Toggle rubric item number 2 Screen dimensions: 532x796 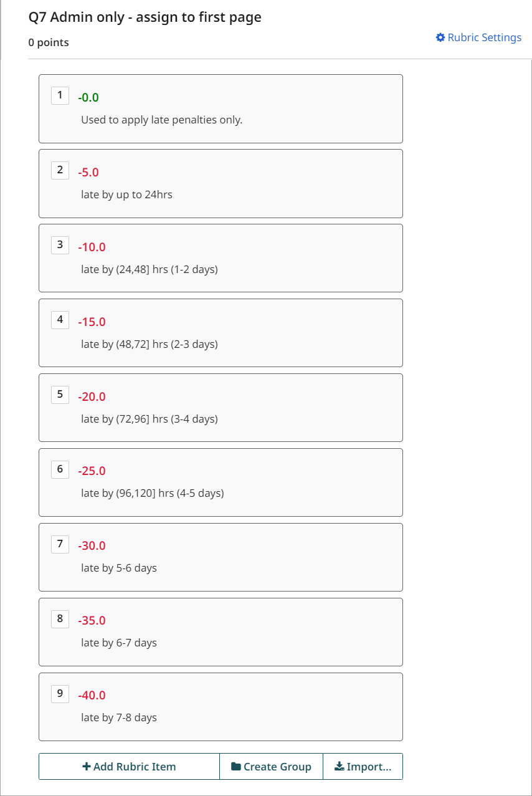tap(60, 170)
